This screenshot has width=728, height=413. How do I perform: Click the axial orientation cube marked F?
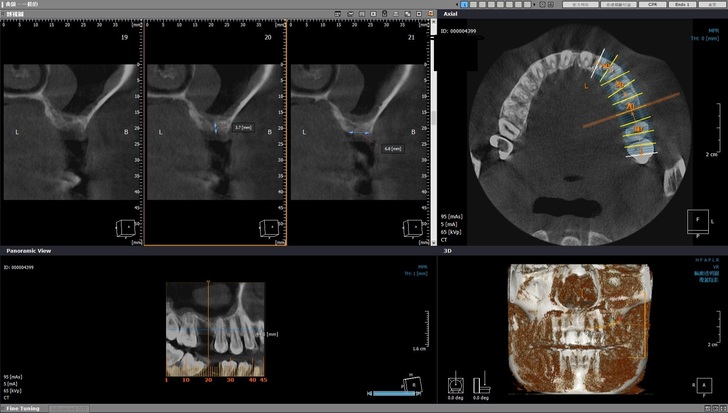698,222
